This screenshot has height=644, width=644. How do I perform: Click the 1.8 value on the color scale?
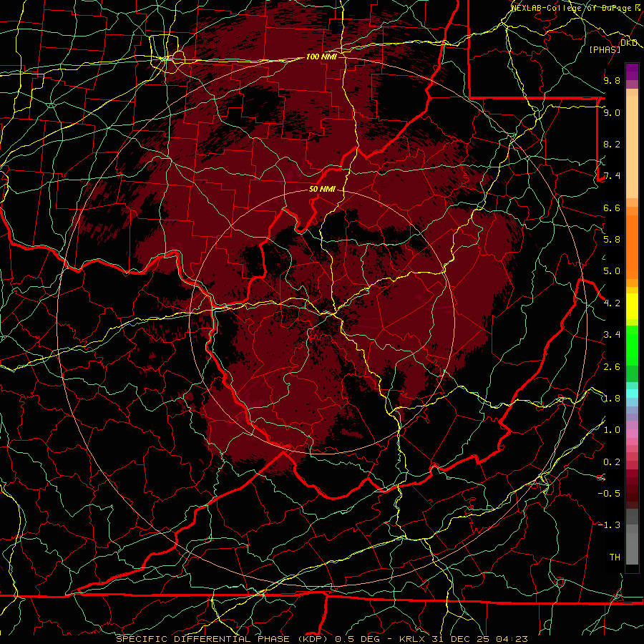pos(612,399)
